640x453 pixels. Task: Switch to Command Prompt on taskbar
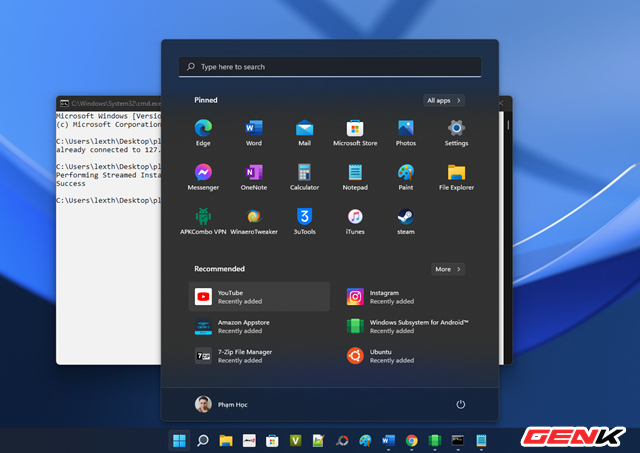458,441
